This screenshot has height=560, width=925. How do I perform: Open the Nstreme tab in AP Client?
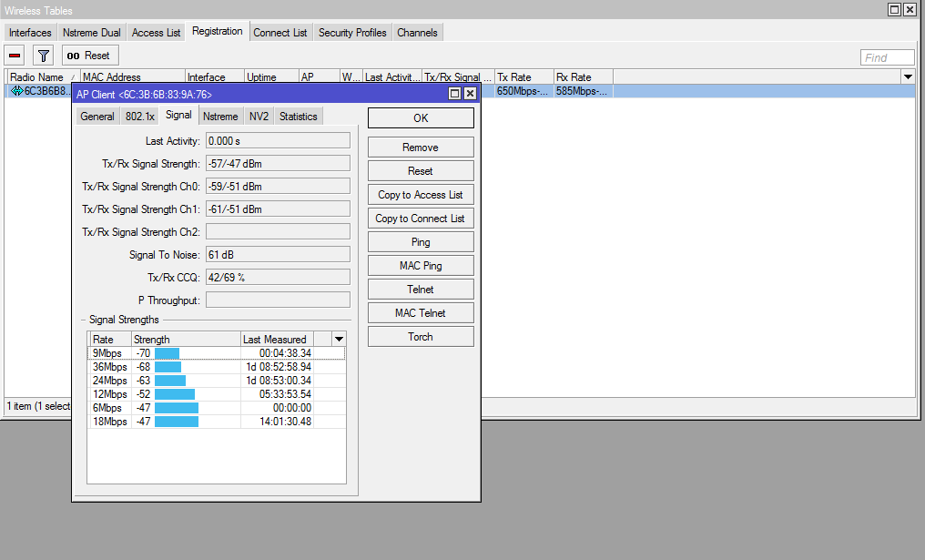[x=220, y=117]
